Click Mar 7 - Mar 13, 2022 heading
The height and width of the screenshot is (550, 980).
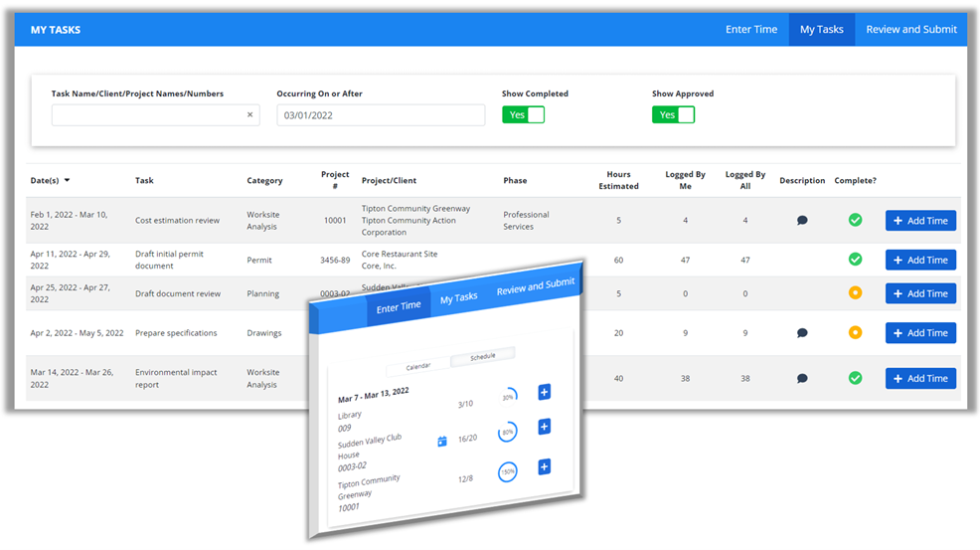373,395
